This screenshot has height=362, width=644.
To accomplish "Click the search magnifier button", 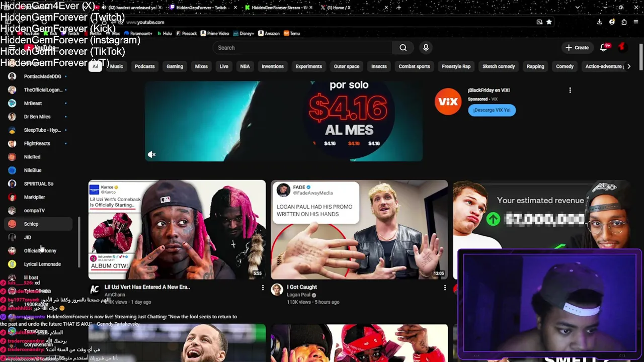I will (403, 48).
